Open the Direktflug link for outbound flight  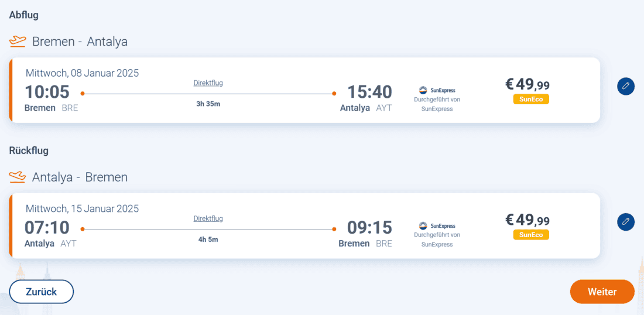pyautogui.click(x=208, y=83)
